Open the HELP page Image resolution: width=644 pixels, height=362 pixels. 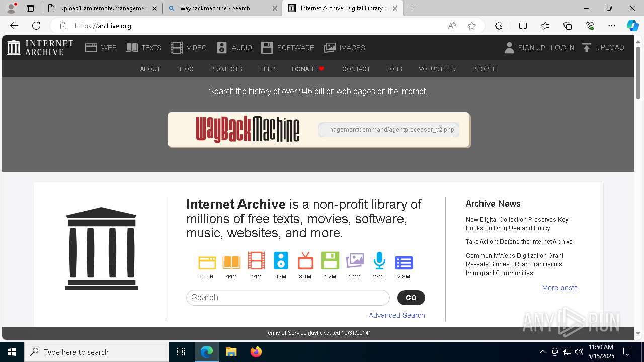(x=267, y=69)
